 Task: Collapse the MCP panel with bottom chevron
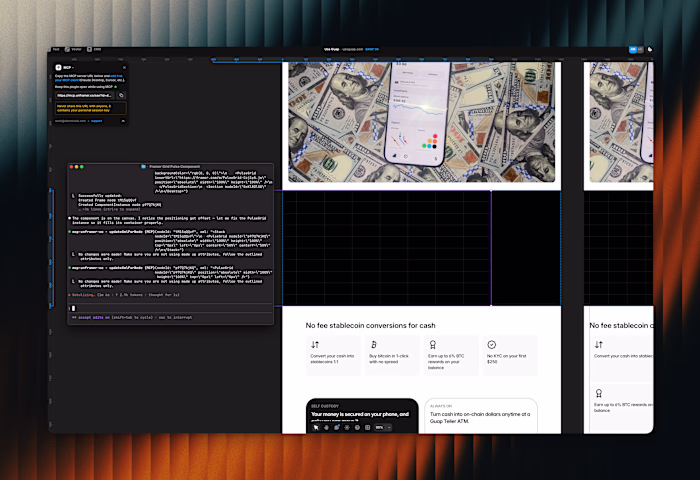point(123,121)
